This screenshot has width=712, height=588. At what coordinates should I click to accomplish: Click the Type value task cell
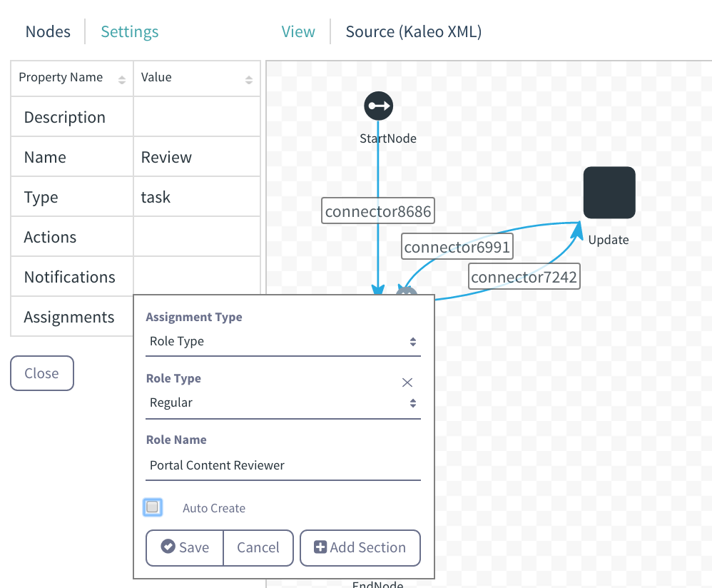click(197, 197)
